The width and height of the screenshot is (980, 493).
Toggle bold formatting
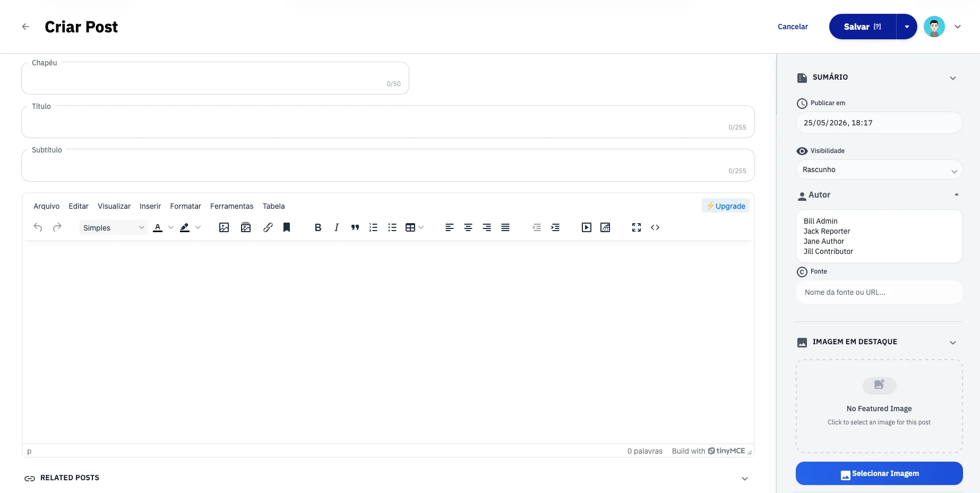point(318,227)
